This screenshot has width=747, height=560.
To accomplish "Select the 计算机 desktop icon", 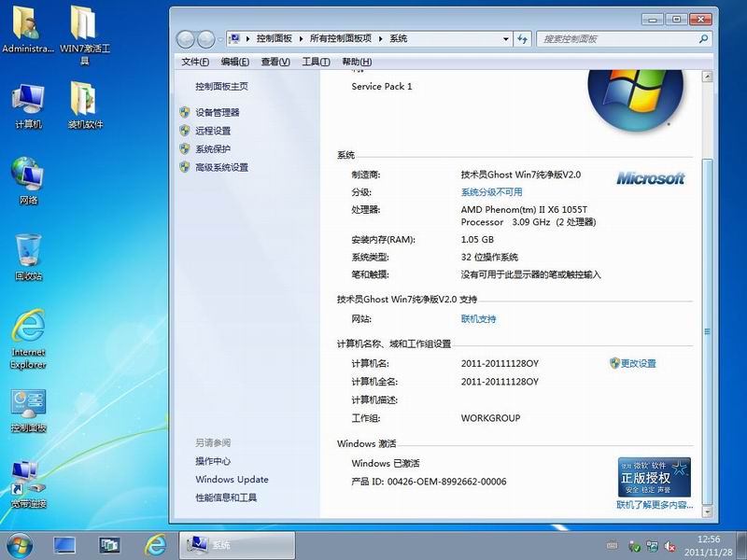I will point(28,106).
